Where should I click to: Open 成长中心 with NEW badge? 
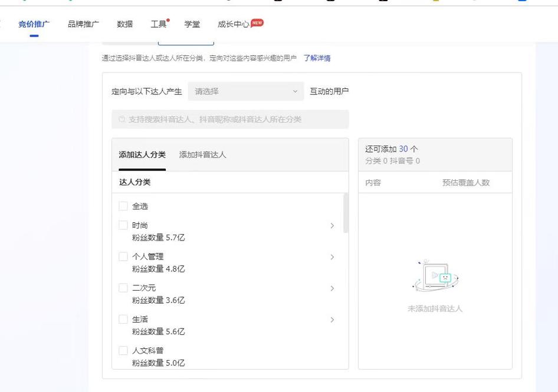tap(234, 24)
